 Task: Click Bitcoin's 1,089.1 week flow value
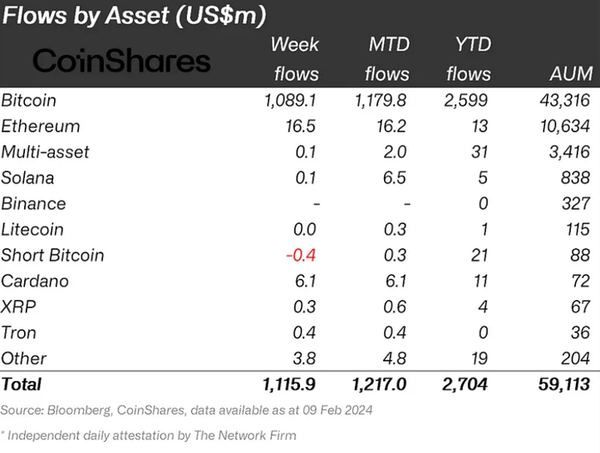point(290,101)
